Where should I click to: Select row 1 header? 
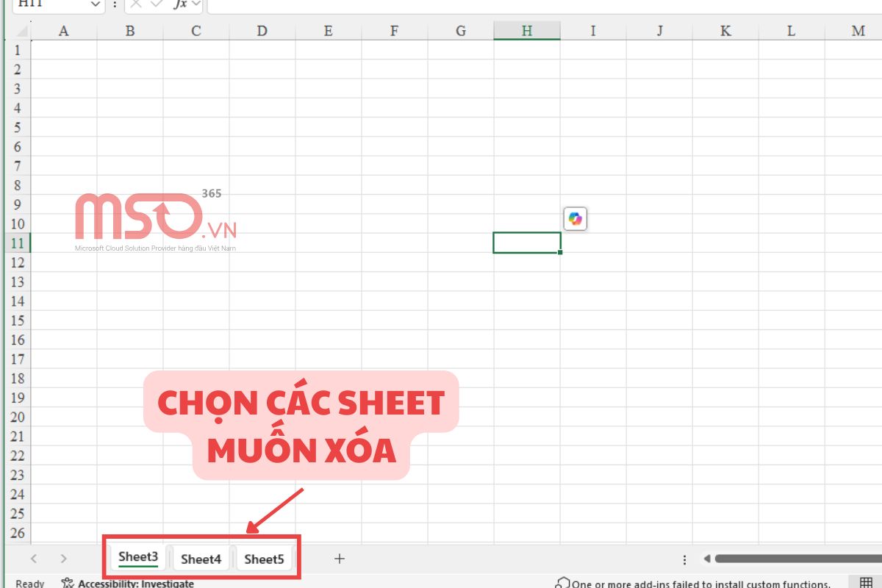(18, 50)
